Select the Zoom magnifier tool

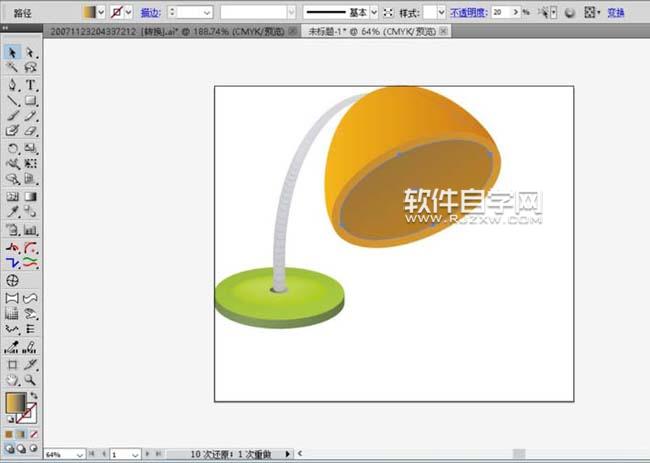(30, 380)
